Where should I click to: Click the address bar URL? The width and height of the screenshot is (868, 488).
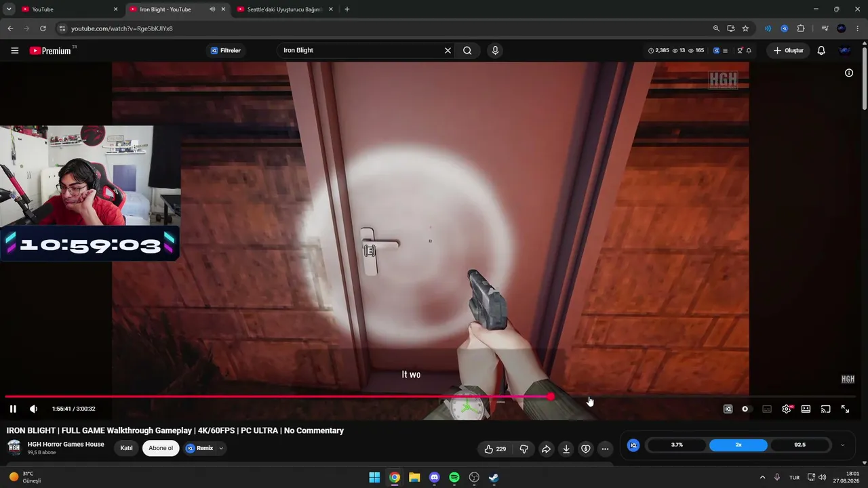pyautogui.click(x=122, y=28)
